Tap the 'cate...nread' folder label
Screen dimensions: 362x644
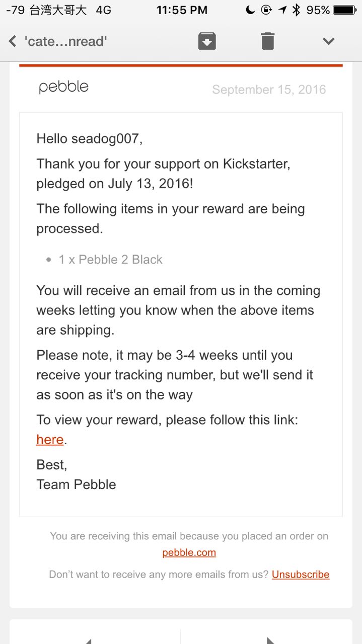[x=65, y=41]
